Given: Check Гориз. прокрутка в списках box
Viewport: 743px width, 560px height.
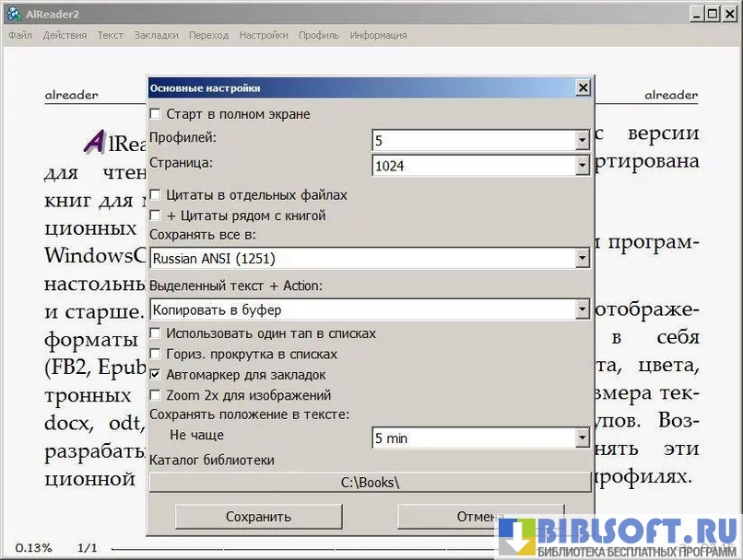Looking at the screenshot, I should click(x=156, y=354).
